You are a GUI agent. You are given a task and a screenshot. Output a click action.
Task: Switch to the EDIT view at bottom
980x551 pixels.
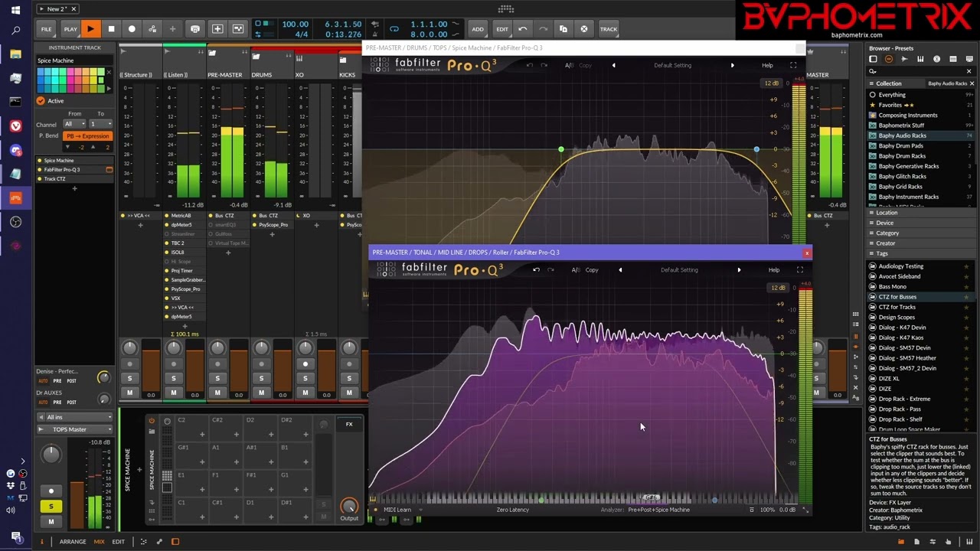(119, 542)
